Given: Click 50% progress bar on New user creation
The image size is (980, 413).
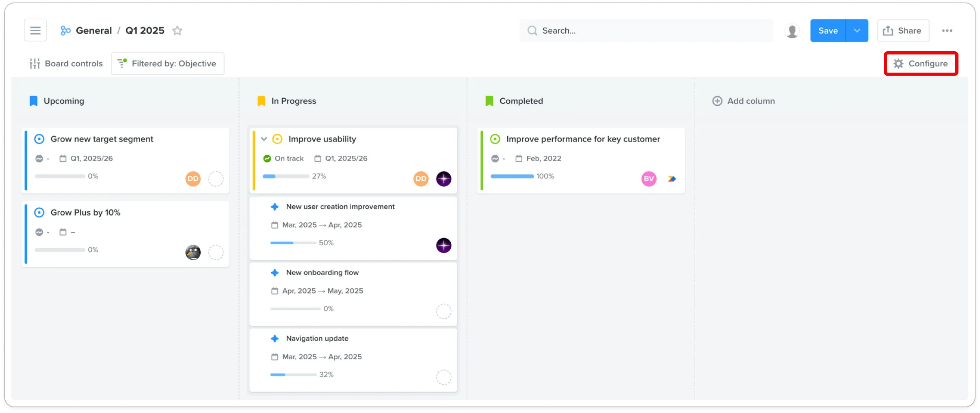Looking at the screenshot, I should click(x=293, y=243).
